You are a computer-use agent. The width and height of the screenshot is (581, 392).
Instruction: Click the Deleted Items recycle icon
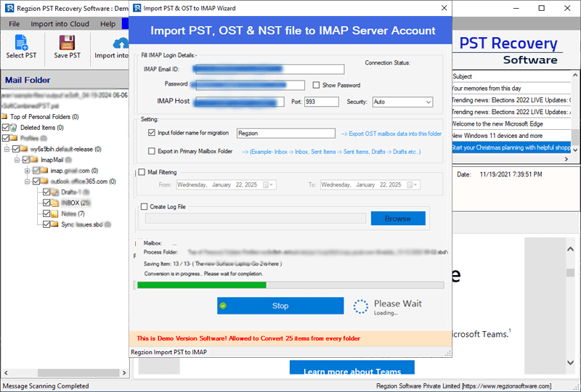click(15, 127)
